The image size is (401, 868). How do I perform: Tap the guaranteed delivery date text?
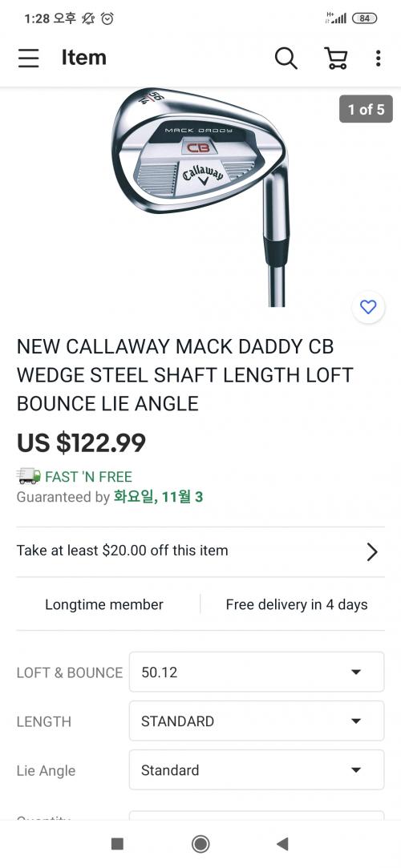pyautogui.click(x=158, y=497)
